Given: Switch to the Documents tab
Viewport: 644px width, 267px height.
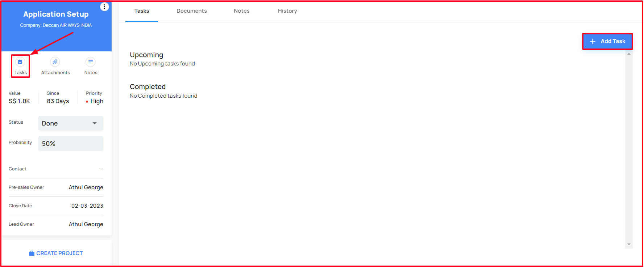Looking at the screenshot, I should coord(192,11).
